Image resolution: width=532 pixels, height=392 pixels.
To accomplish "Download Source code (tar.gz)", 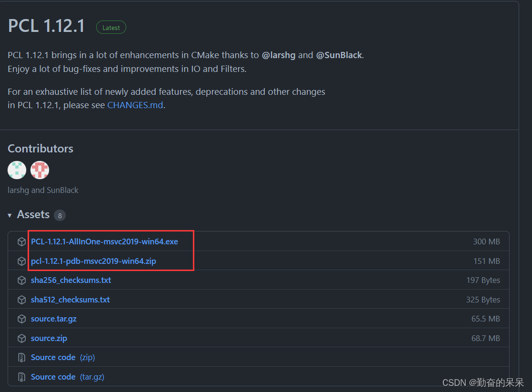I will click(x=68, y=377).
